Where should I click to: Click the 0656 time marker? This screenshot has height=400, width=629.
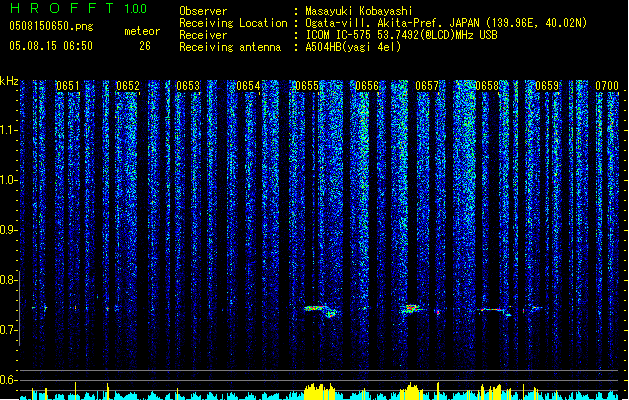coord(367,86)
